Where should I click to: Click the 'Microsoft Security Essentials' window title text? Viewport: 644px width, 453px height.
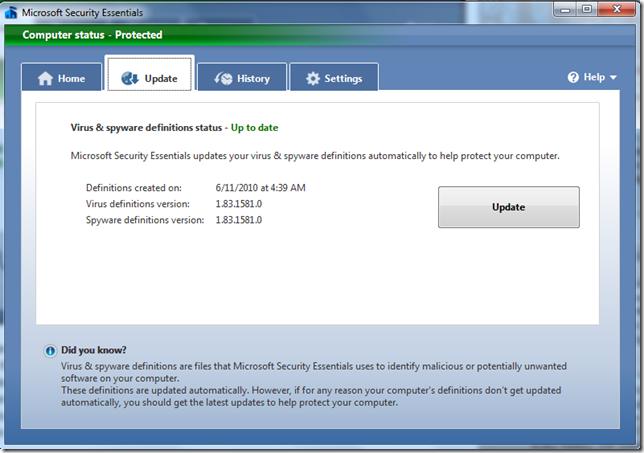tap(82, 13)
